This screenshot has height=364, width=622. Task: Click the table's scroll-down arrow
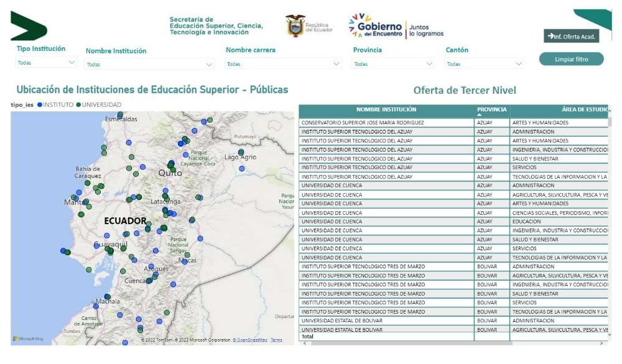pos(610,335)
